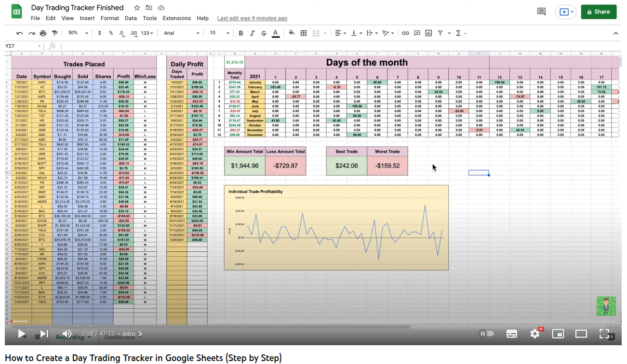Click the print icon in the toolbar

pos(43,33)
